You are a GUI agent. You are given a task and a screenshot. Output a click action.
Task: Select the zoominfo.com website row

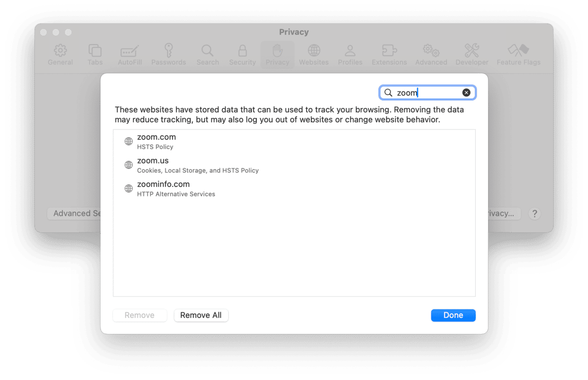coord(294,189)
